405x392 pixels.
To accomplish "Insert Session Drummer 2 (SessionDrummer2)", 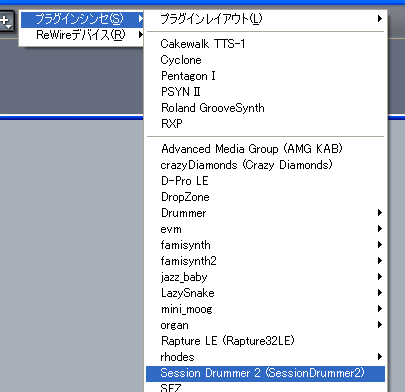I will 265,373.
